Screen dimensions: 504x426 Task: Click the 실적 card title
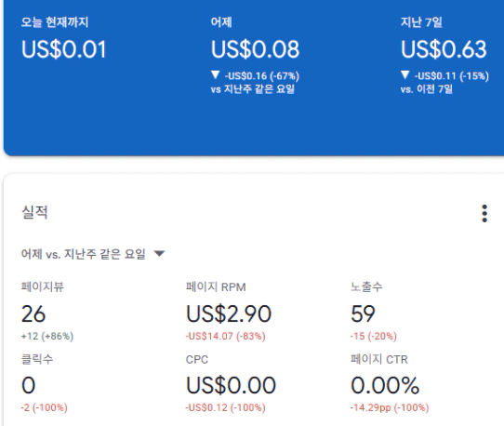34,212
